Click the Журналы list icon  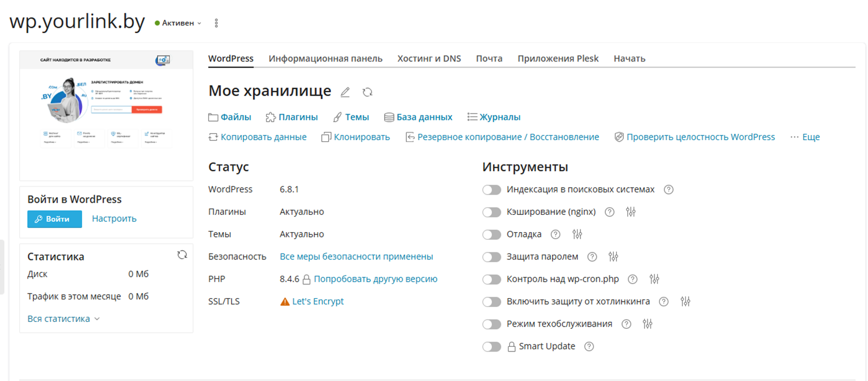(x=472, y=118)
